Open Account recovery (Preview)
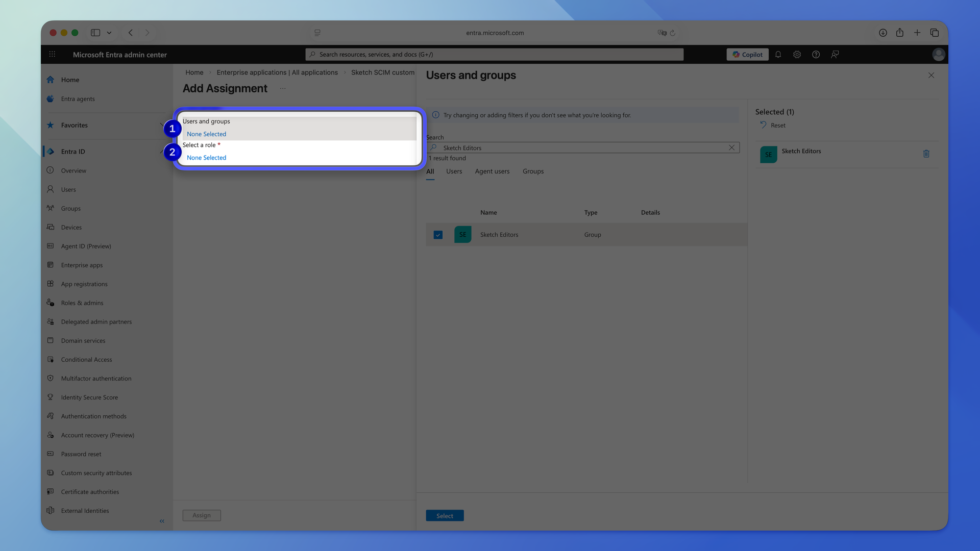This screenshot has height=551, width=980. coord(97,435)
